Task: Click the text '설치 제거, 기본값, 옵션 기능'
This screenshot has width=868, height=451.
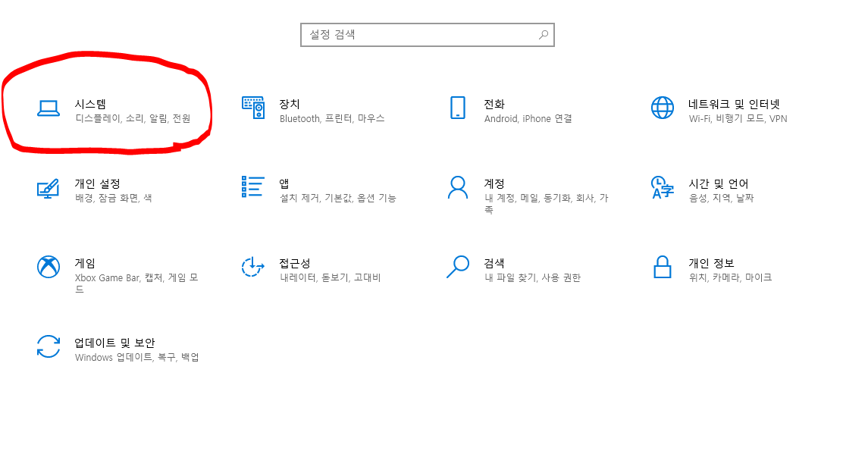Action: pos(337,198)
